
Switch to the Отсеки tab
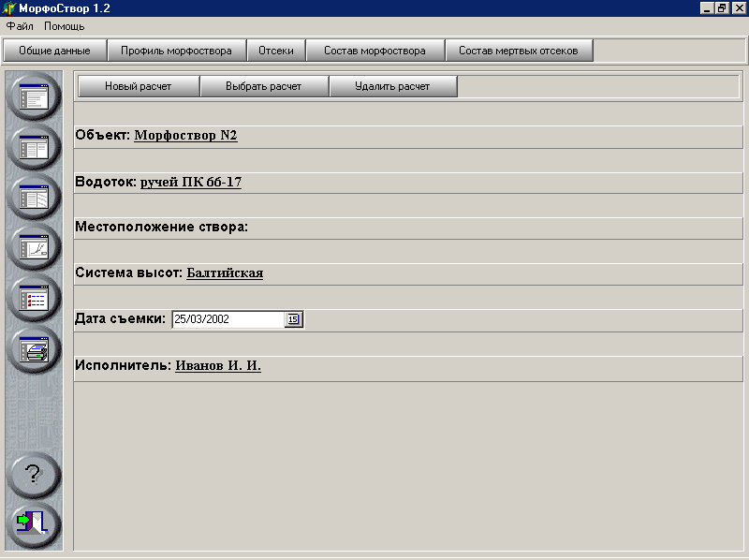pyautogui.click(x=276, y=51)
